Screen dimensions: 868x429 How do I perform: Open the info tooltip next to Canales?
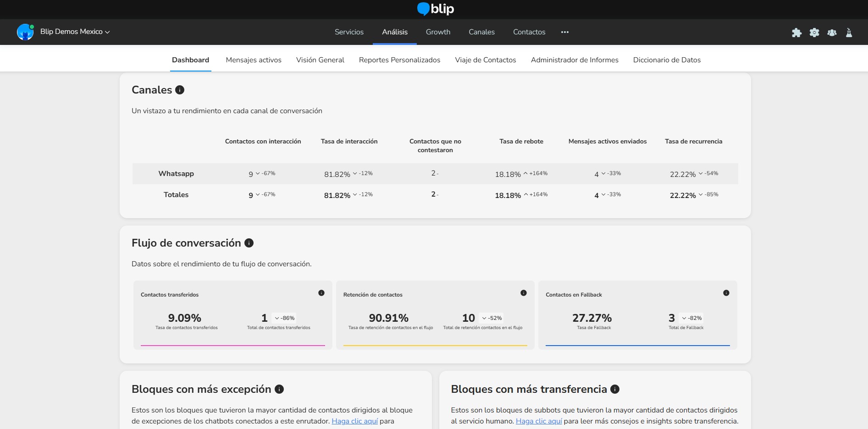click(180, 90)
